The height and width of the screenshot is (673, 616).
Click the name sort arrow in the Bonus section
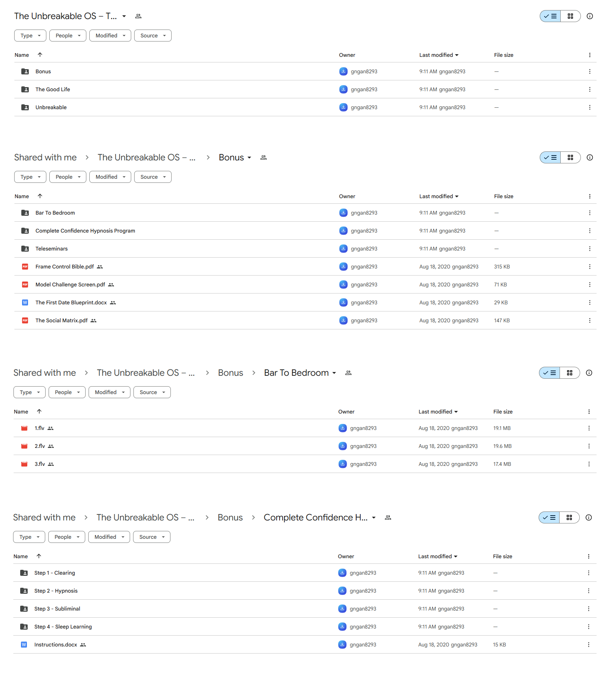(x=40, y=196)
